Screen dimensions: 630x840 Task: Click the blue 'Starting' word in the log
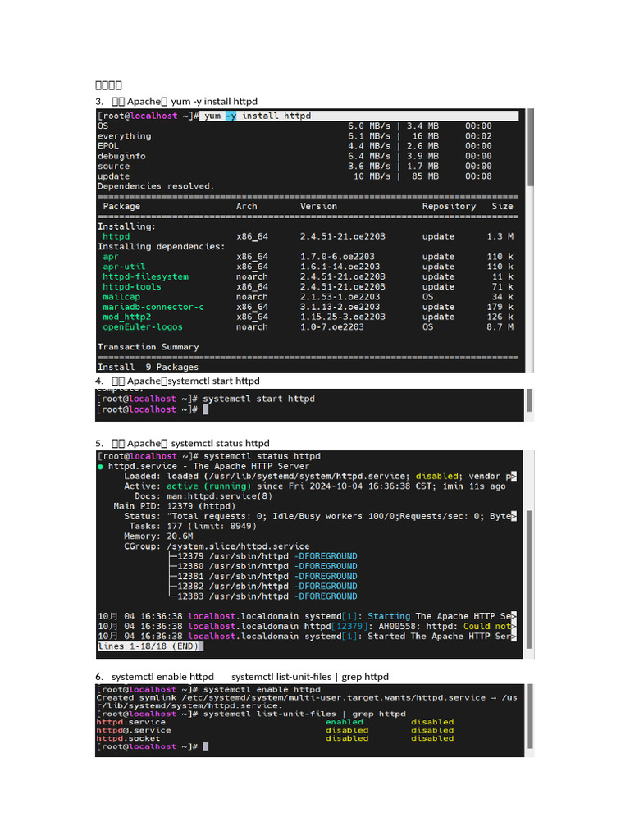[389, 616]
